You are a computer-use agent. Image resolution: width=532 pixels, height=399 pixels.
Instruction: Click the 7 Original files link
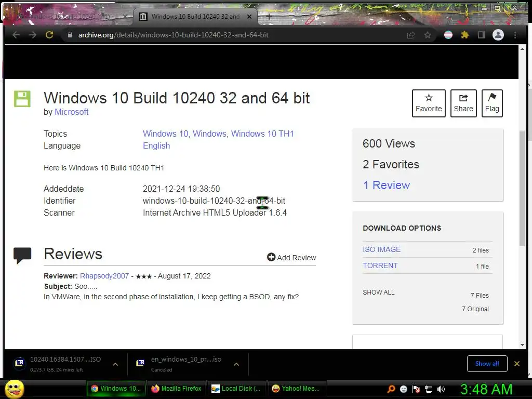[475, 309]
